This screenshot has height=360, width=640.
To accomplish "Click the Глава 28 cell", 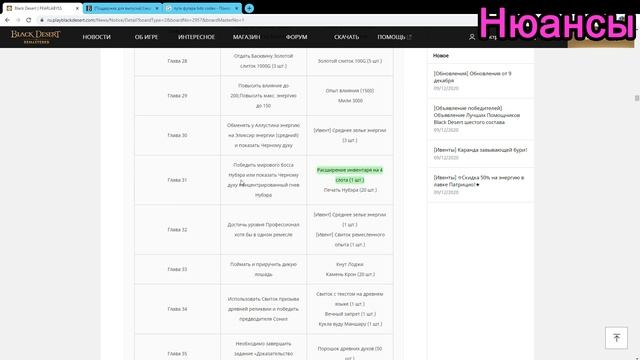I will pos(177,61).
